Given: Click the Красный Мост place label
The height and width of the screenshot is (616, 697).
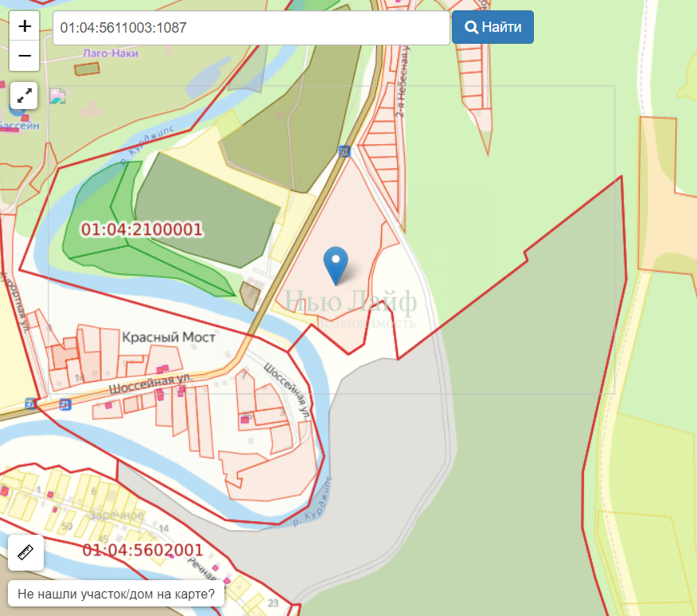Looking at the screenshot, I should tap(169, 337).
